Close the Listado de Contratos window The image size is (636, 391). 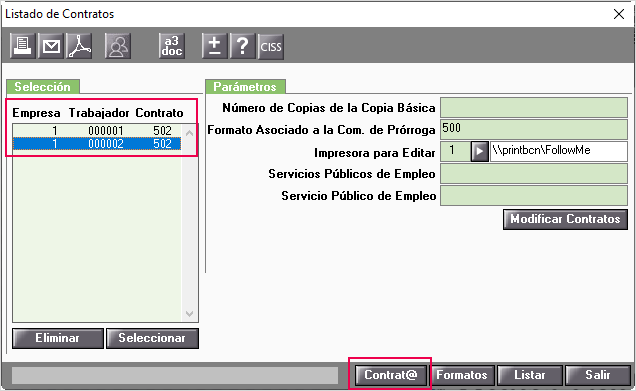pyautogui.click(x=619, y=14)
